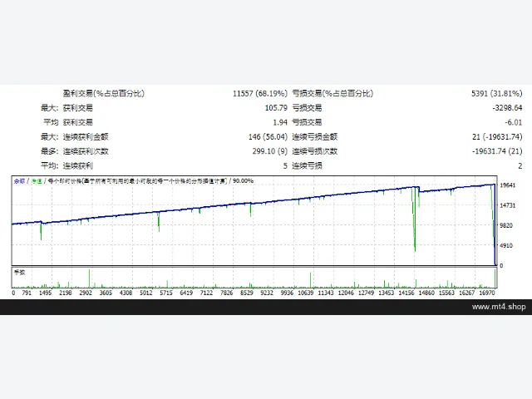Click the x-axis label 11343
Image resolution: width=532 pixels, height=399 pixels.
click(x=326, y=293)
